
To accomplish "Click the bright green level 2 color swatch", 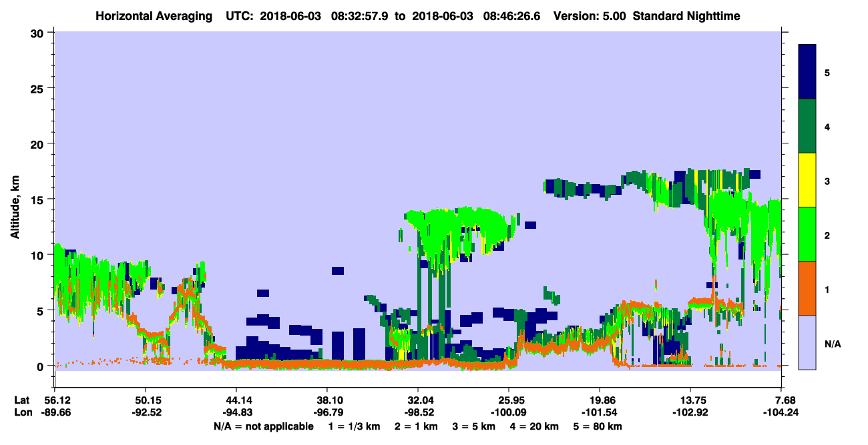I will tap(807, 234).
